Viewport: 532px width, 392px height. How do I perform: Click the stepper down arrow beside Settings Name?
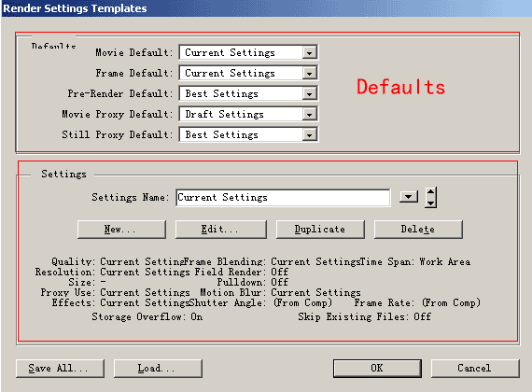pyautogui.click(x=430, y=203)
